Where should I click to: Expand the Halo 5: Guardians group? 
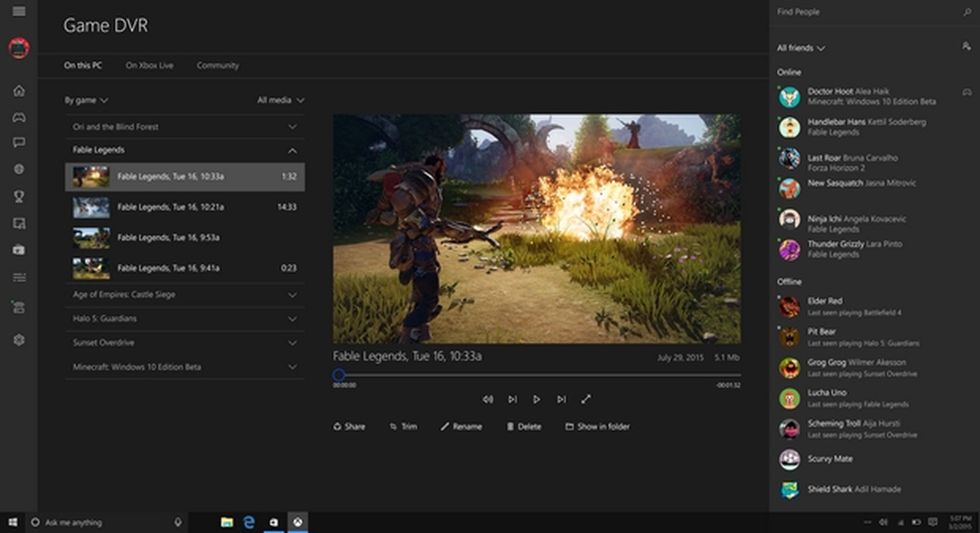[185, 319]
